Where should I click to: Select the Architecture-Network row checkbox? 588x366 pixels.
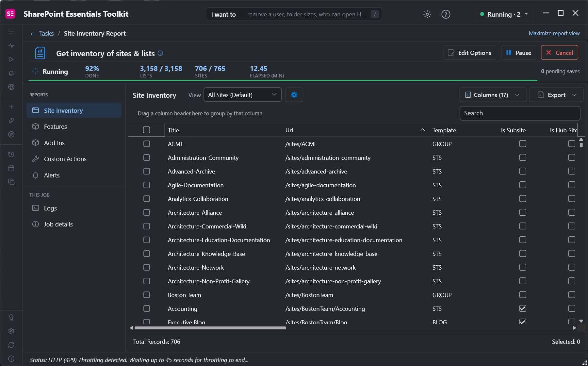click(147, 267)
